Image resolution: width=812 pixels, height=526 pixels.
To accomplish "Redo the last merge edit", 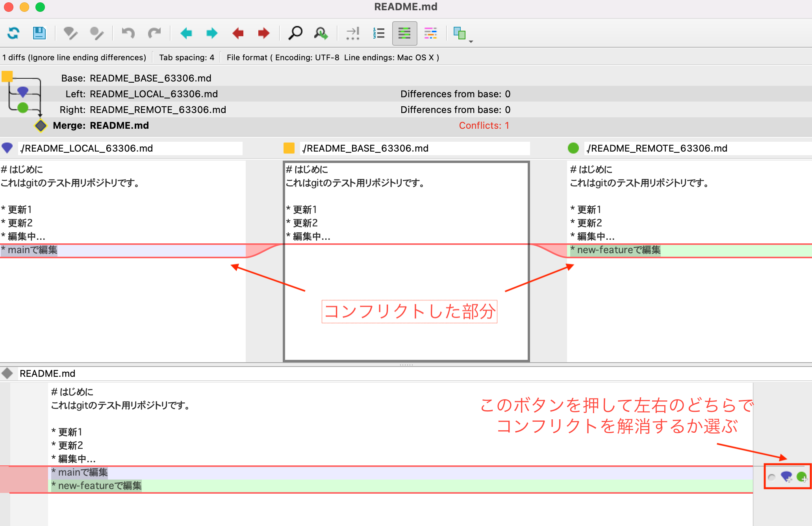I will (154, 33).
